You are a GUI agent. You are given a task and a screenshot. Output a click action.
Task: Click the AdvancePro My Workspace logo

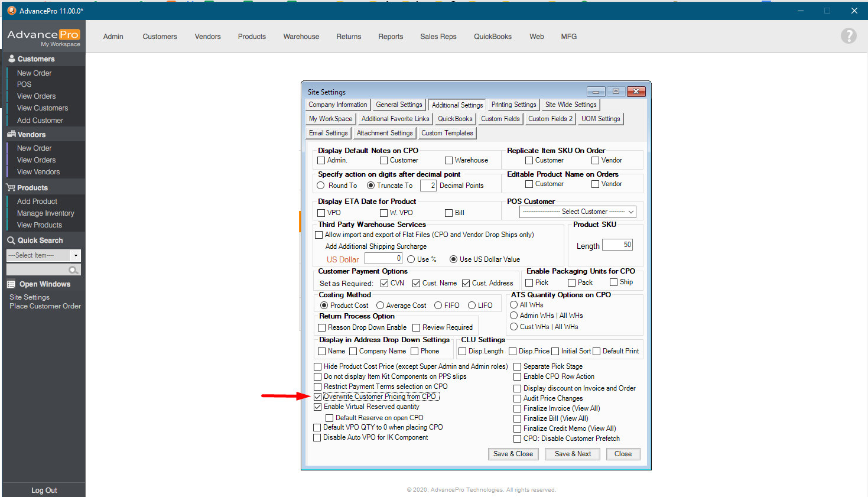click(x=44, y=37)
